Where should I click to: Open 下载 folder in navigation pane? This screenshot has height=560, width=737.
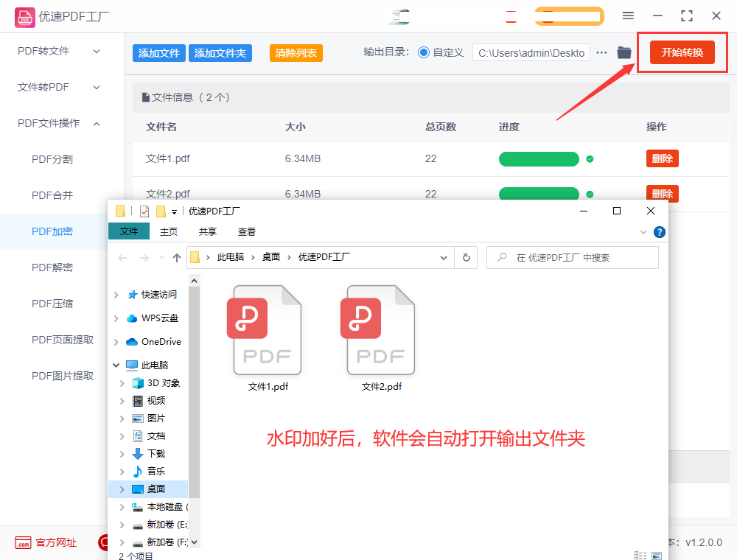tap(156, 453)
